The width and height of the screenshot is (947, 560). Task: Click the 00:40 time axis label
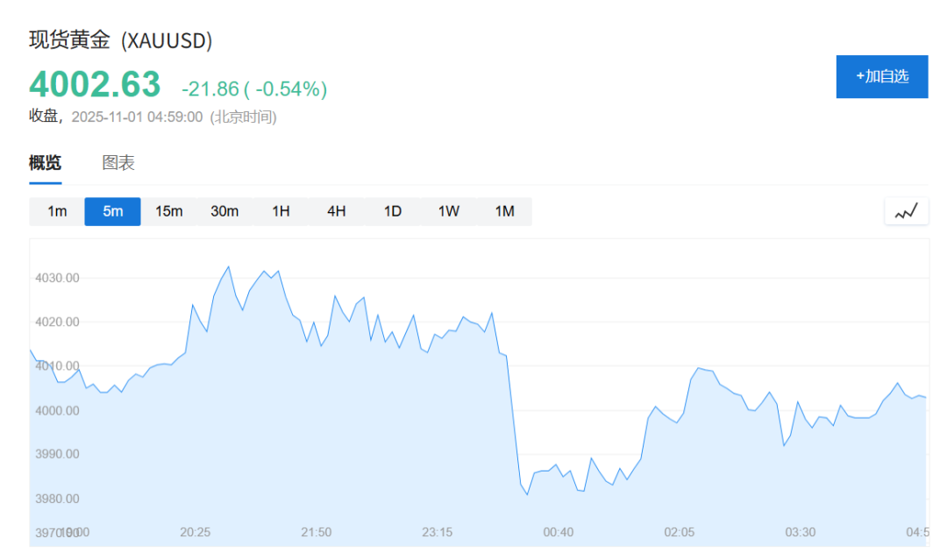tap(559, 532)
